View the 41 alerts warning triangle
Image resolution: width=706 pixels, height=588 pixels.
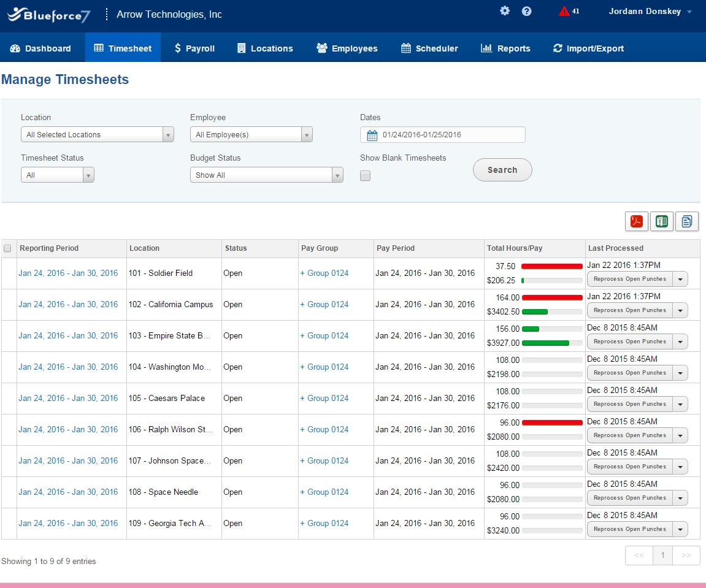(x=564, y=10)
